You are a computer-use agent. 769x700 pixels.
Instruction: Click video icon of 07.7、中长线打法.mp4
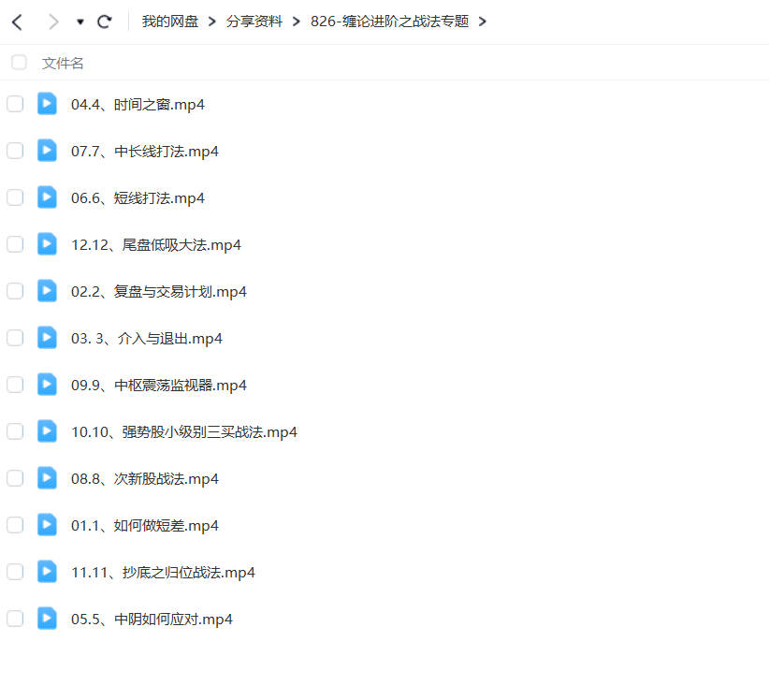click(47, 150)
